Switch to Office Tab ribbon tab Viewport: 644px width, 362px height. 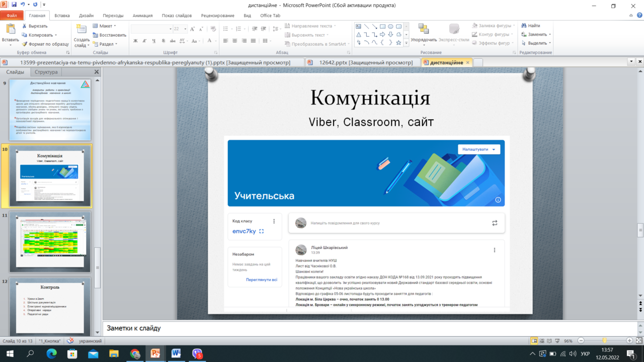[x=270, y=16]
